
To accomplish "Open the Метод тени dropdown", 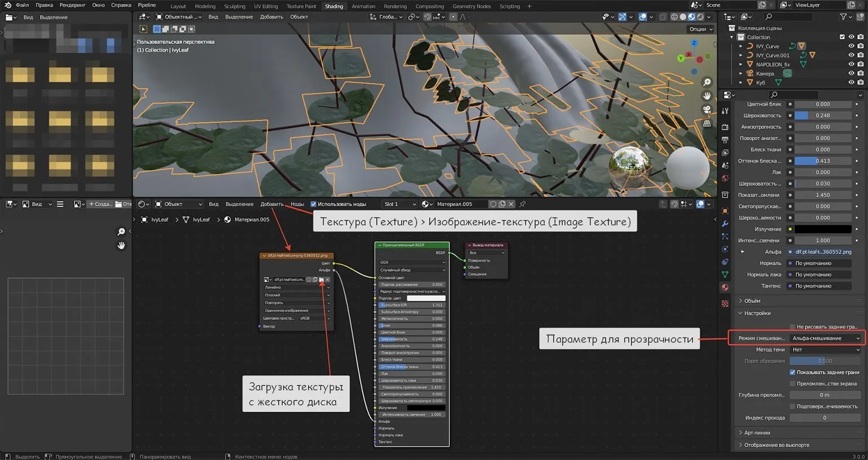I will pyautogui.click(x=826, y=350).
